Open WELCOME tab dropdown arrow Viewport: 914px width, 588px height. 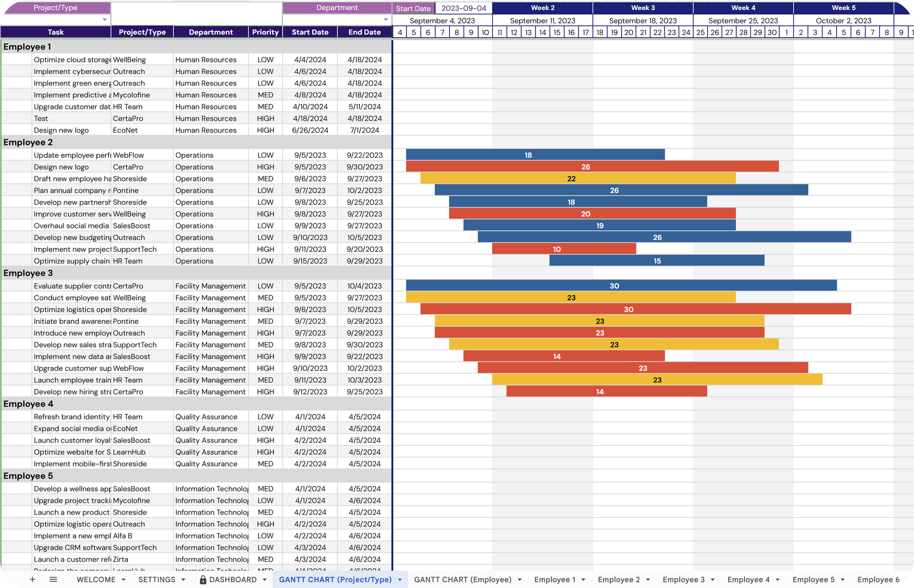point(123,580)
